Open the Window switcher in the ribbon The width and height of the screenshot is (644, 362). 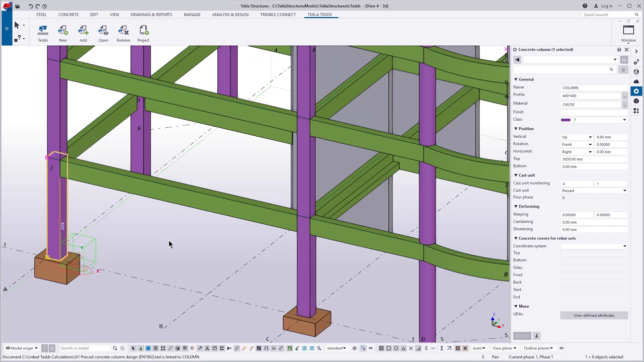[628, 34]
